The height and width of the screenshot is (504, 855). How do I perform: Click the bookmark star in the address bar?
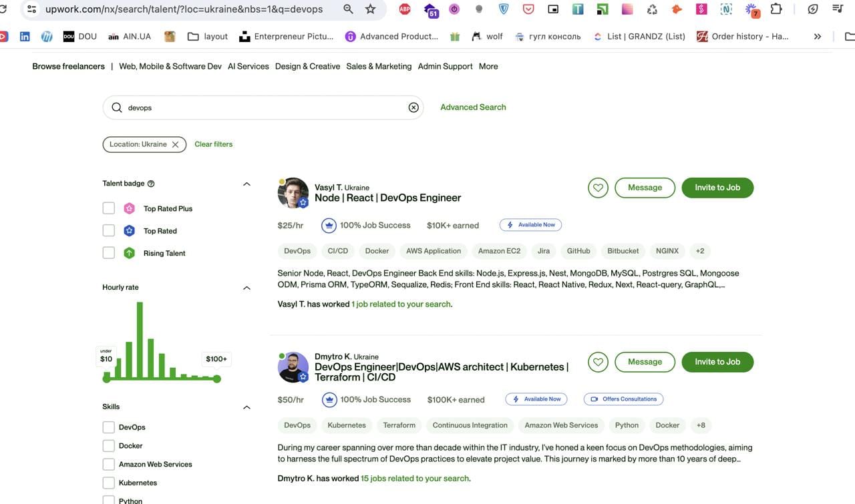(x=371, y=9)
